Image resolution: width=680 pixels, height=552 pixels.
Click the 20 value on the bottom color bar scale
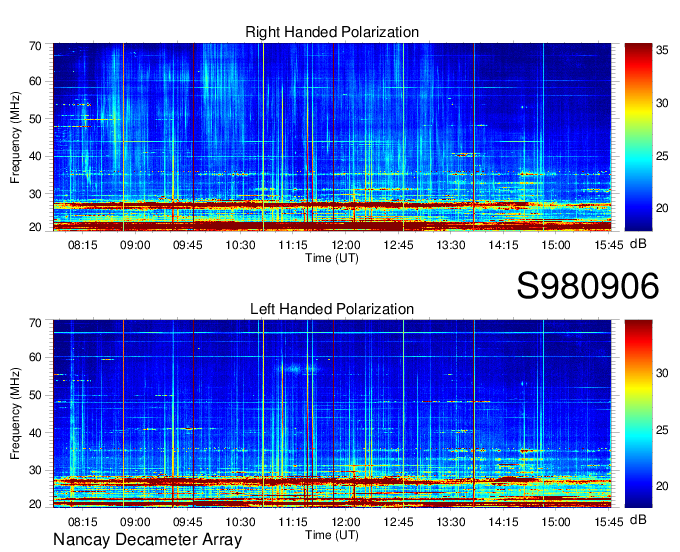[x=662, y=486]
